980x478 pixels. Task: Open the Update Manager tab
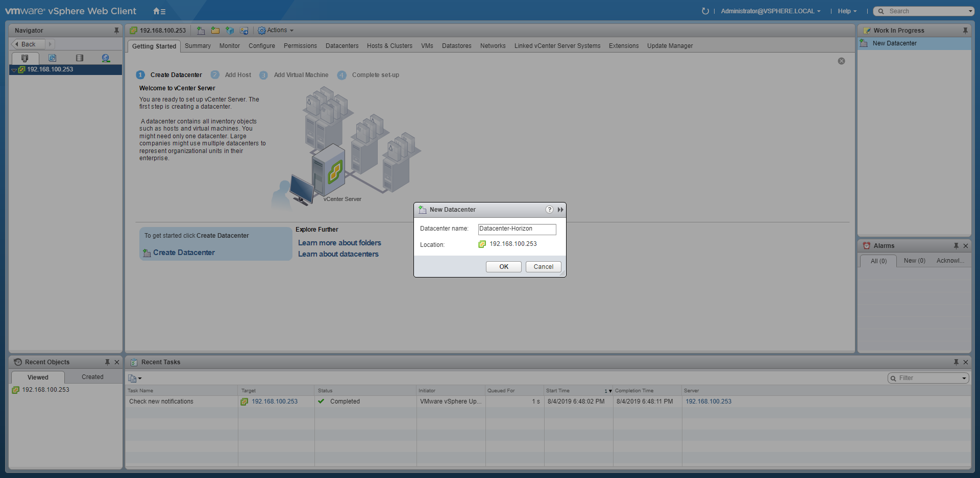pos(670,46)
